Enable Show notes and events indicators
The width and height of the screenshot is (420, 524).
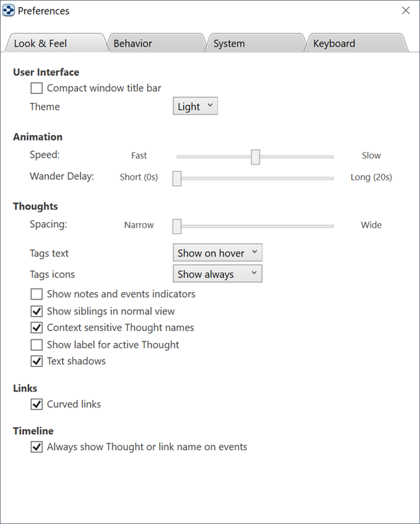[37, 294]
